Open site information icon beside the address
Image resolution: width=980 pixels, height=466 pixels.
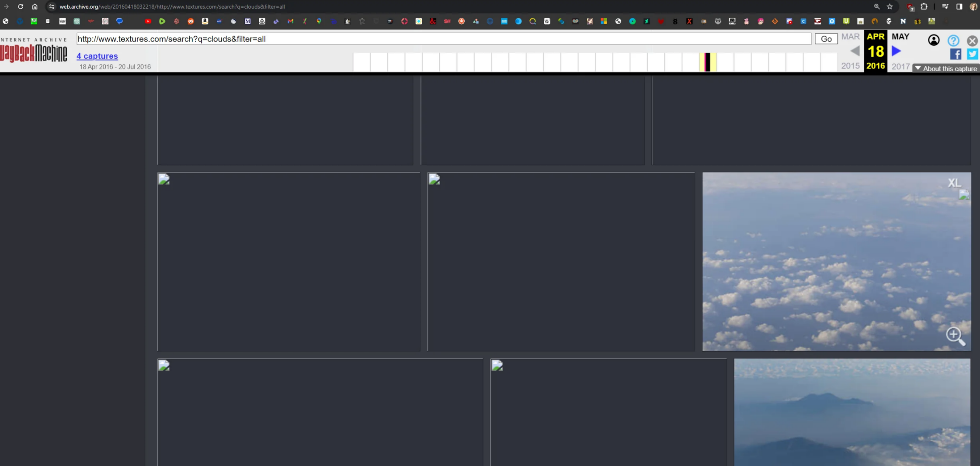(x=52, y=7)
